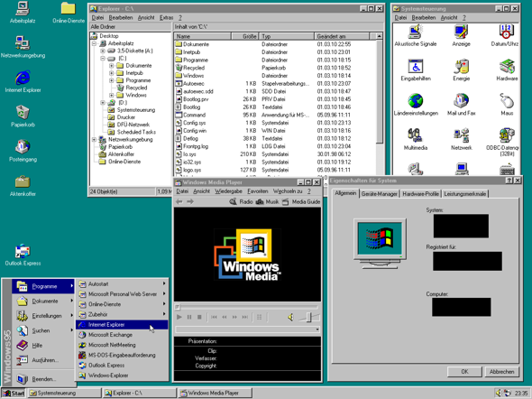Switch to the Hardware-Profile tab
This screenshot has width=532, height=399.
(x=421, y=194)
